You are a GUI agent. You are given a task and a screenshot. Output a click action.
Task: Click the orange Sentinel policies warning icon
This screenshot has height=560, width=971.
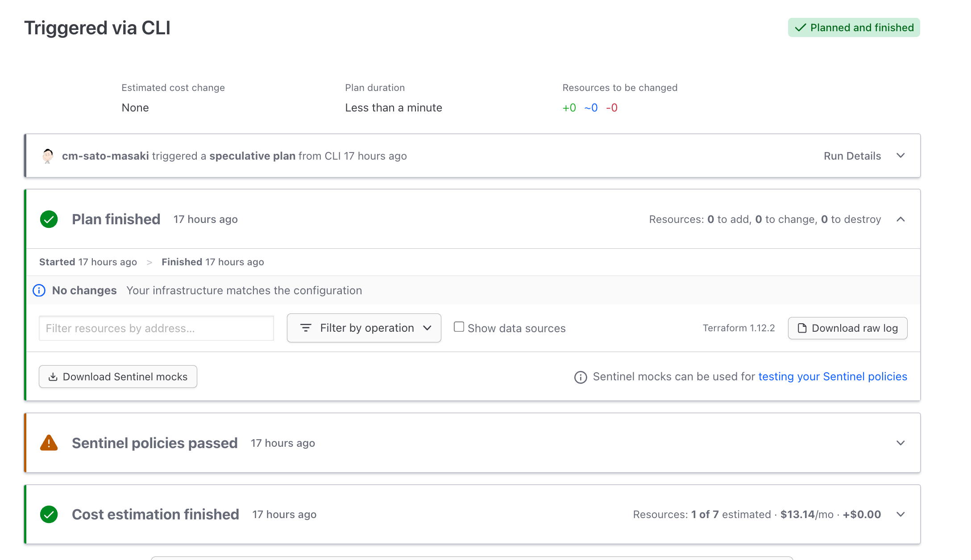49,443
